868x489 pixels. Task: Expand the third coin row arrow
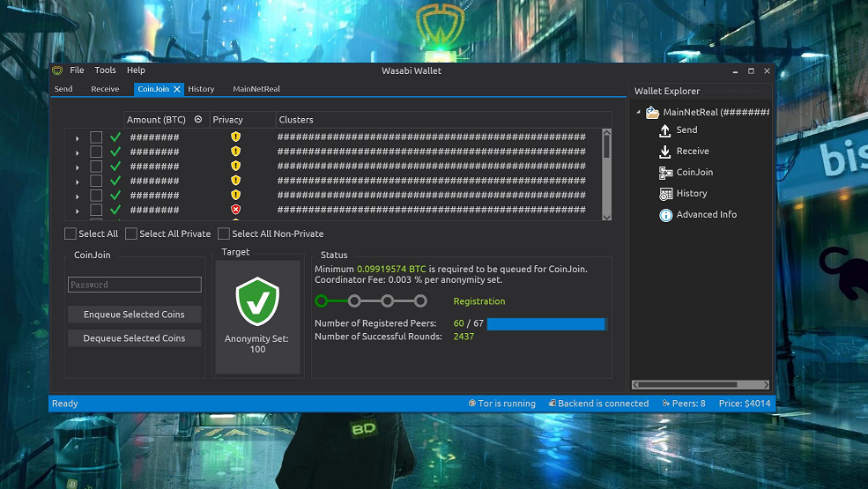[x=78, y=167]
